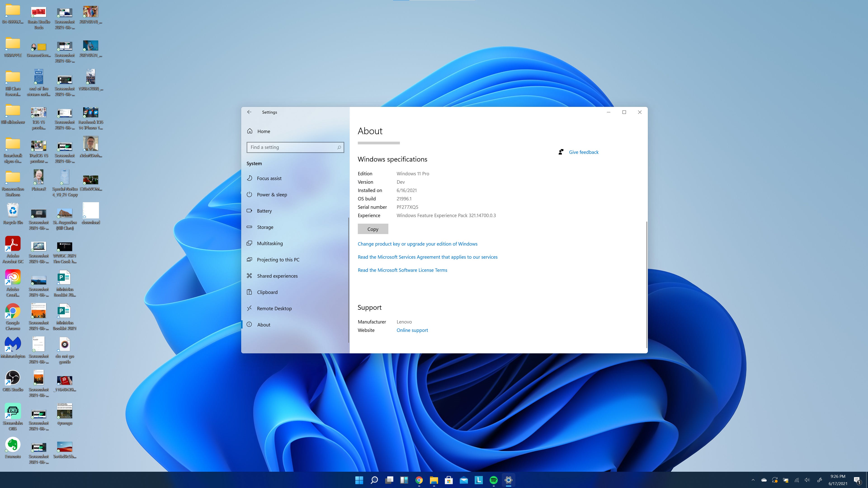Click the Windows 11 Pro edition value
868x488 pixels.
413,174
